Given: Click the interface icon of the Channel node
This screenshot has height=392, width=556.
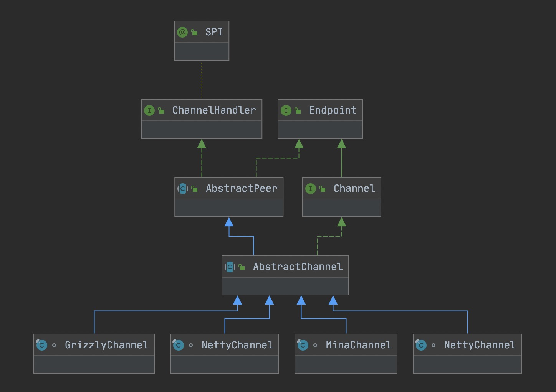Looking at the screenshot, I should pos(311,189).
